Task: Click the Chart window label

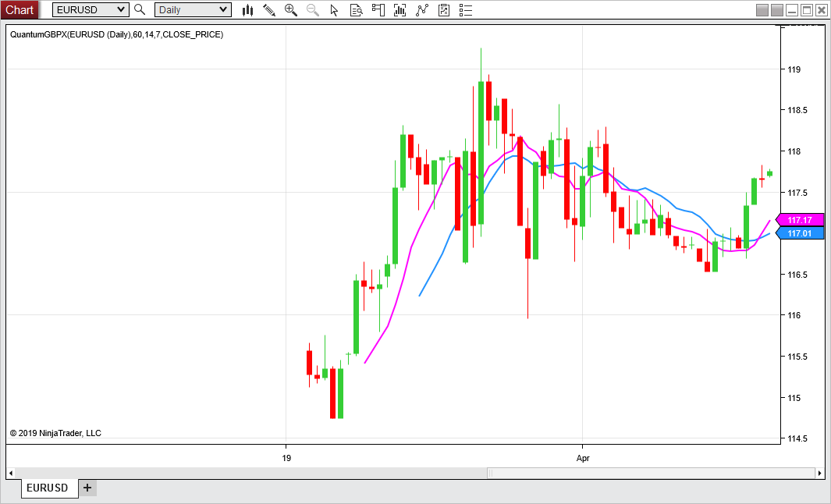Action: 20,9
